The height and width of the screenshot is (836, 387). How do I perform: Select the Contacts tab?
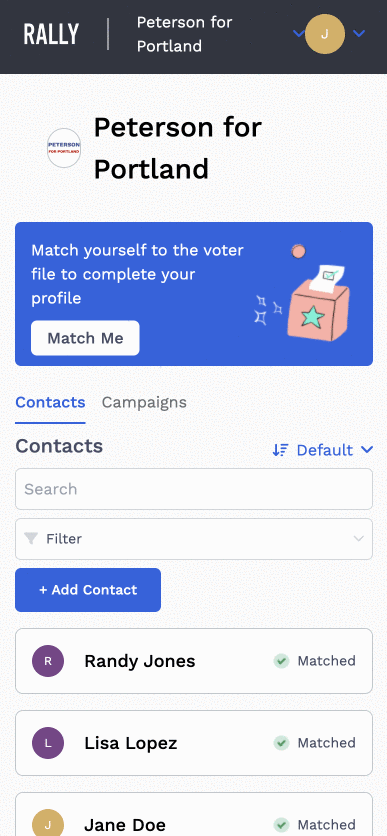[x=50, y=402]
